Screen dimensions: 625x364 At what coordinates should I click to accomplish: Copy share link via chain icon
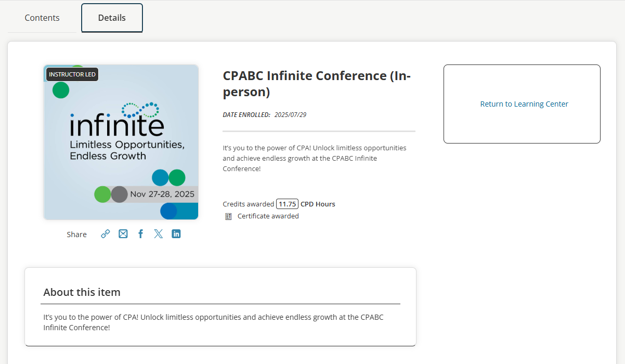click(x=106, y=234)
